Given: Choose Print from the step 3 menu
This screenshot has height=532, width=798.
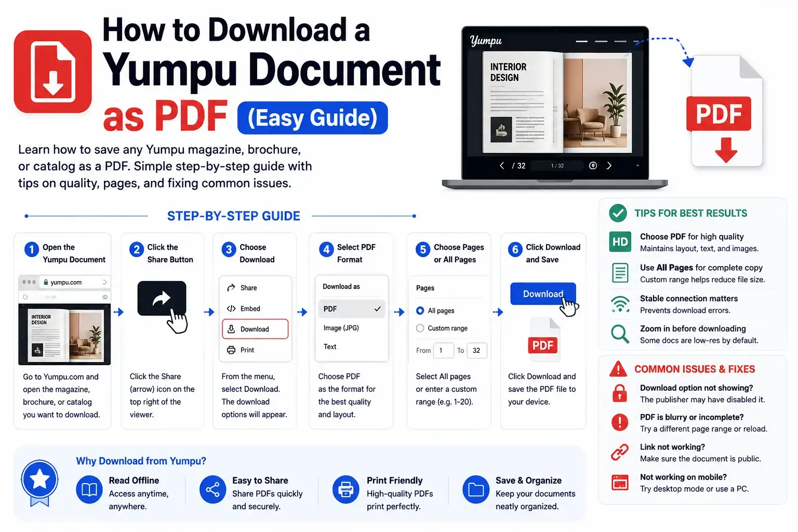Looking at the screenshot, I should (255, 350).
